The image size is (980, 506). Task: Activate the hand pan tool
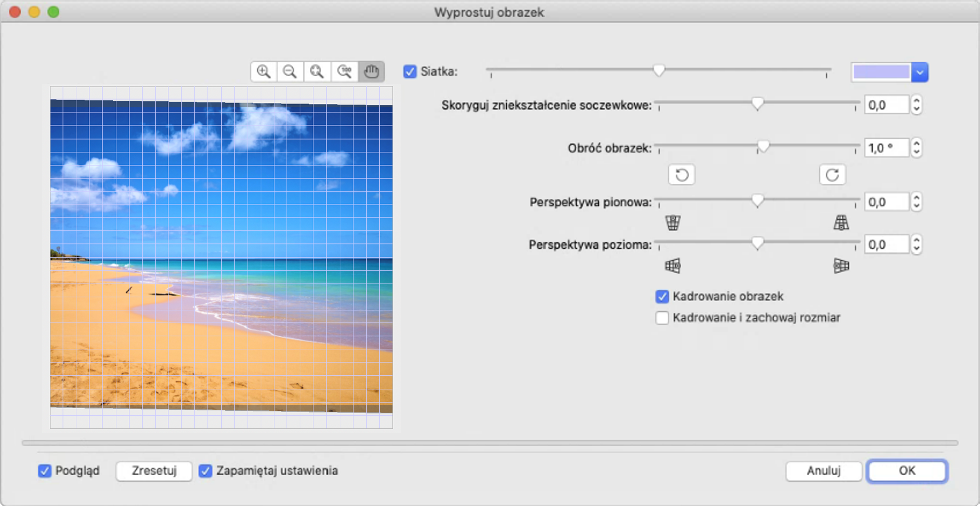tap(371, 72)
